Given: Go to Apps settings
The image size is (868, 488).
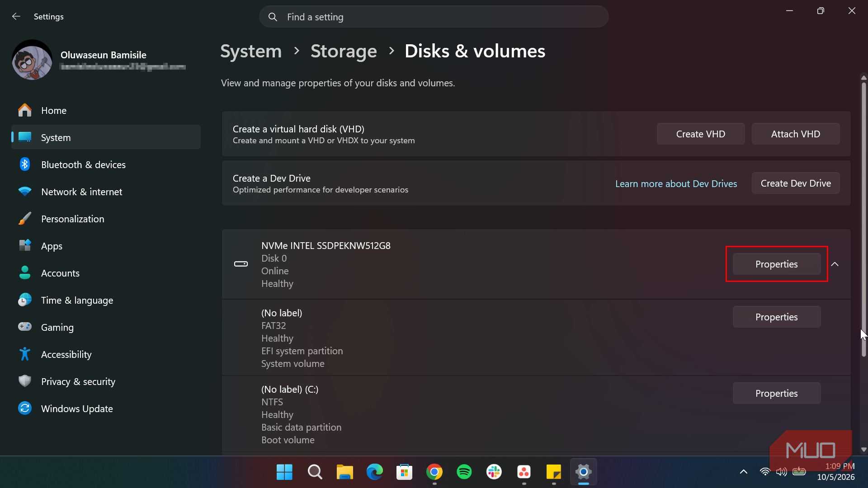Looking at the screenshot, I should tap(106, 246).
